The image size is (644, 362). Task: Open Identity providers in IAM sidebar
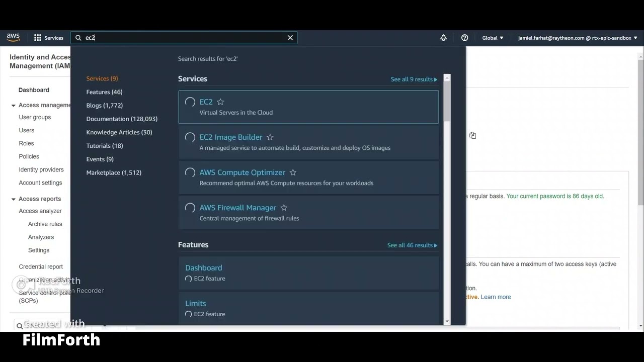pos(41,169)
